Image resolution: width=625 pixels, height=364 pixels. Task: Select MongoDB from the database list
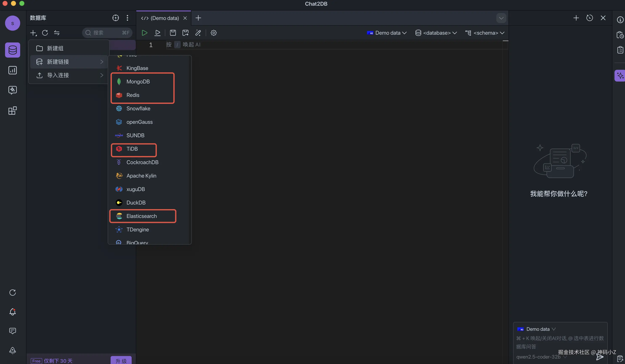138,82
